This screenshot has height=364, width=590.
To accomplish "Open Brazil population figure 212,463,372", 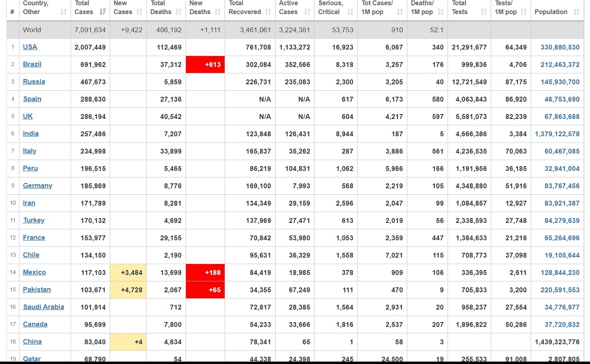I will tap(560, 64).
